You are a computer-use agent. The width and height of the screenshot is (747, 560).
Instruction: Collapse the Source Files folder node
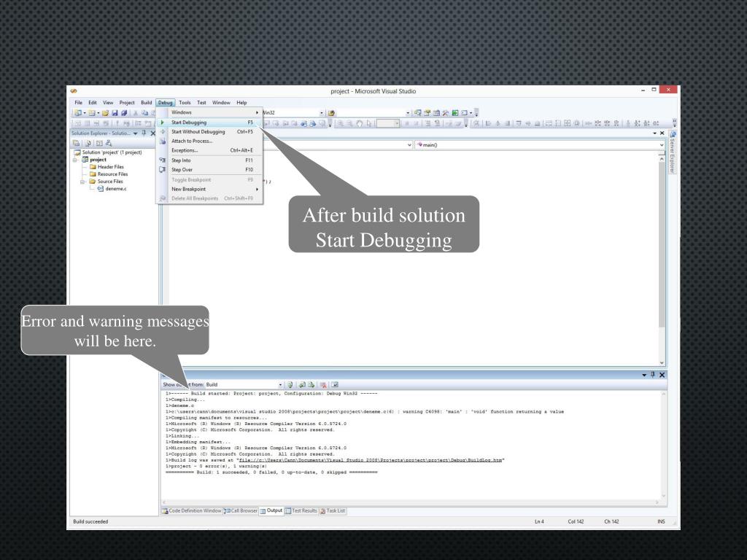82,182
